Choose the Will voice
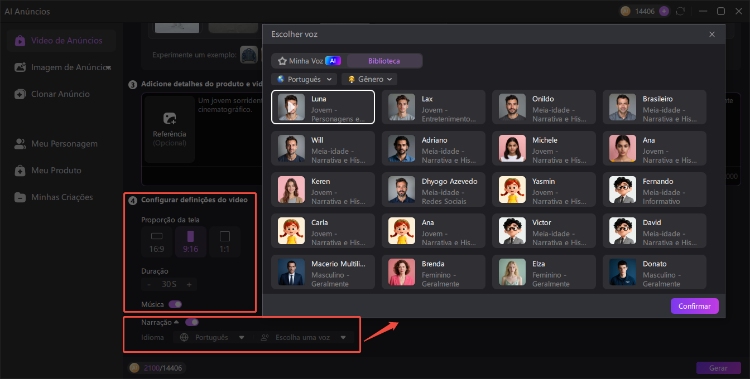This screenshot has height=379, width=750. pyautogui.click(x=323, y=148)
